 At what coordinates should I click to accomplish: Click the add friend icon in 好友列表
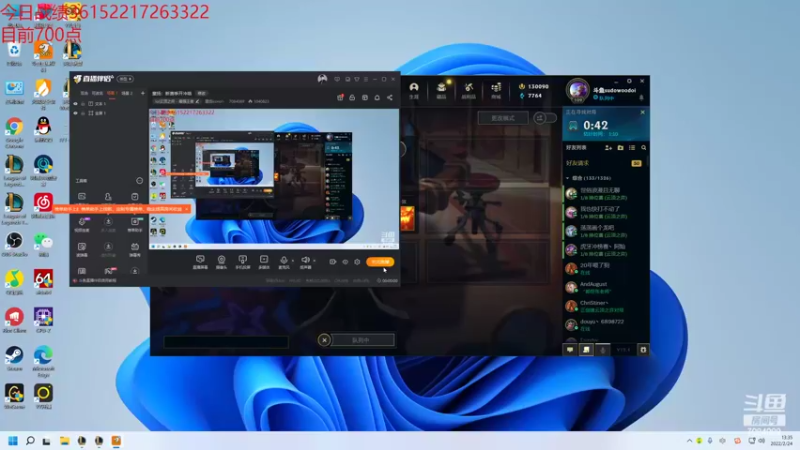[608, 148]
